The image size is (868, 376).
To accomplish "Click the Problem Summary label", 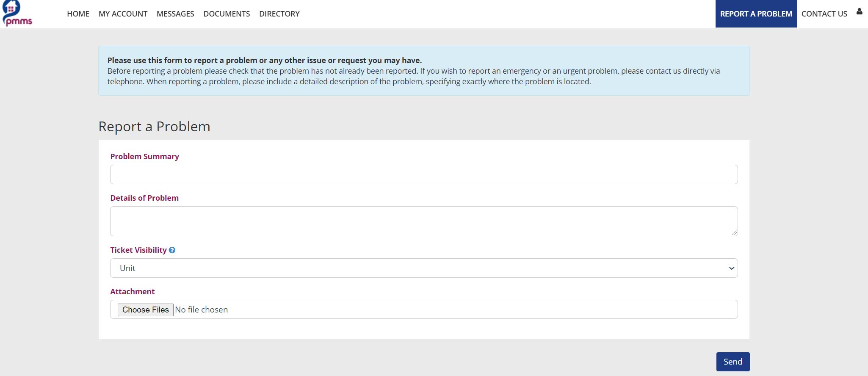I will click(x=145, y=156).
